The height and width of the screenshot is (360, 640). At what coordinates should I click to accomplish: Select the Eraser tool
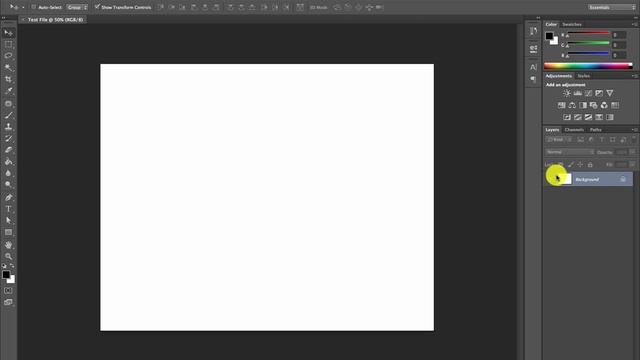point(8,150)
